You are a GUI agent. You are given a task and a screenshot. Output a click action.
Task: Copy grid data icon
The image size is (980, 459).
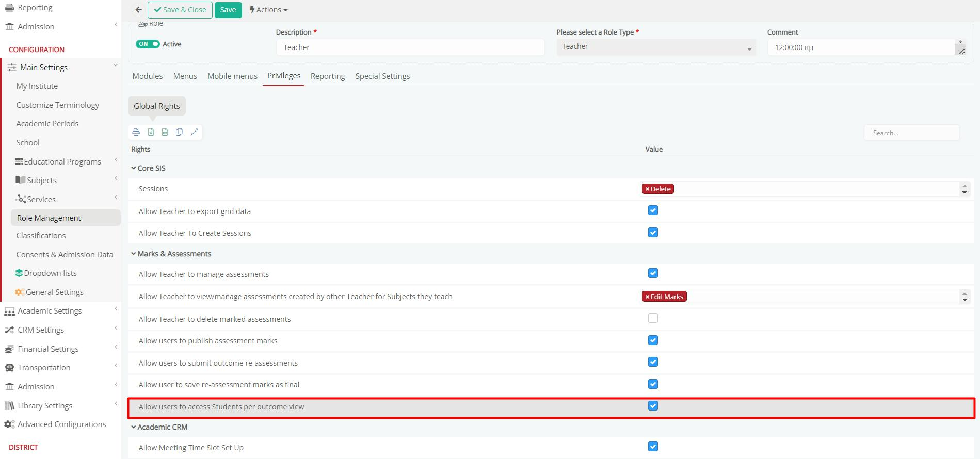(x=179, y=132)
